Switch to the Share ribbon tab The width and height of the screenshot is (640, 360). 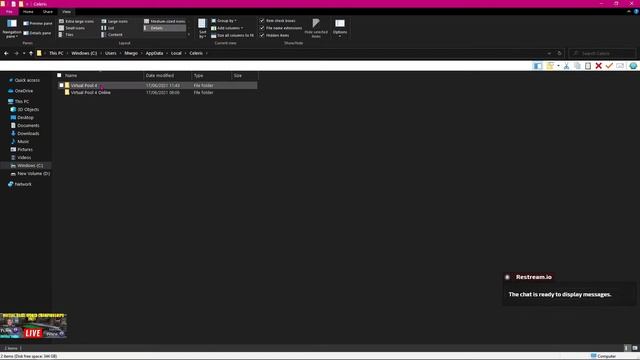48,12
